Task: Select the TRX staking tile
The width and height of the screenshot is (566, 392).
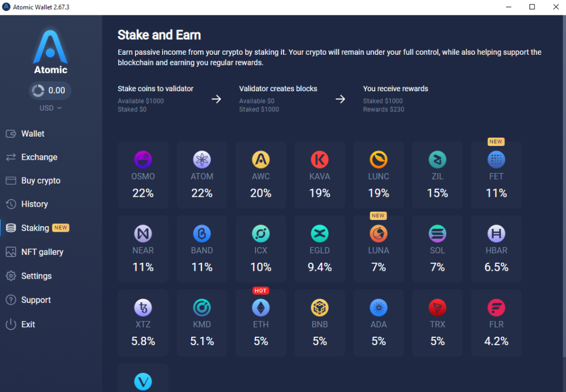Action: 437,322
